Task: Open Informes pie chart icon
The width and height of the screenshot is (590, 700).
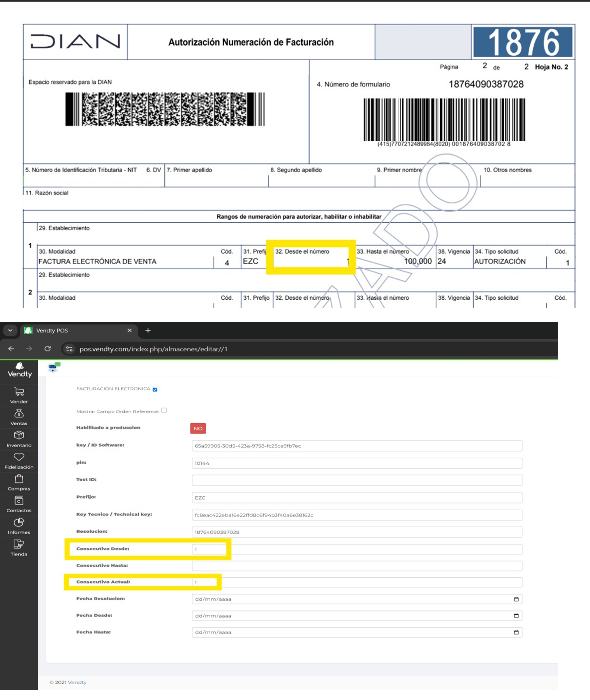Action: (x=19, y=522)
